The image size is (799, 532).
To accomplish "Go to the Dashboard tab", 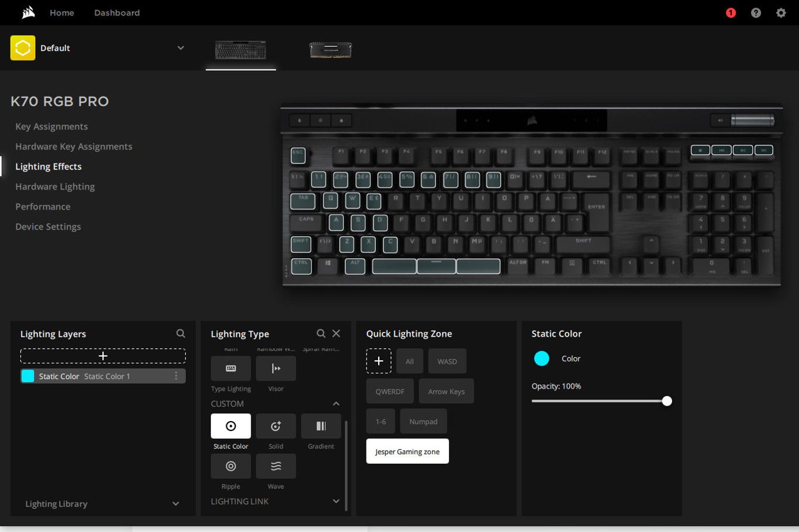I will coord(117,13).
